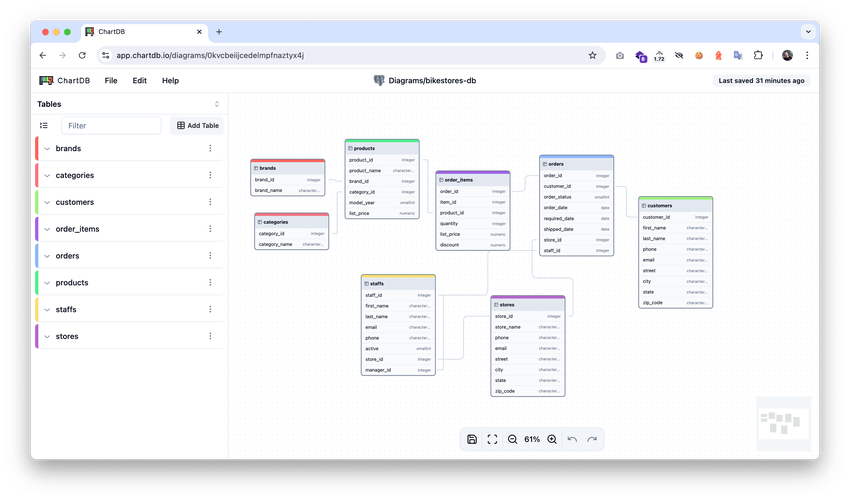Click the collapse-all list icon beside Filter
Image resolution: width=850 pixels, height=500 pixels.
pos(44,125)
